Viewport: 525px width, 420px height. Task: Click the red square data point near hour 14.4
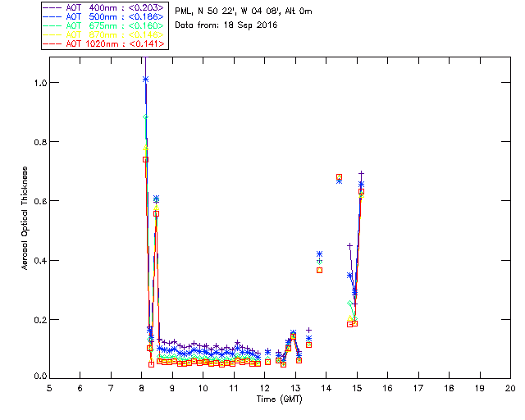339,177
